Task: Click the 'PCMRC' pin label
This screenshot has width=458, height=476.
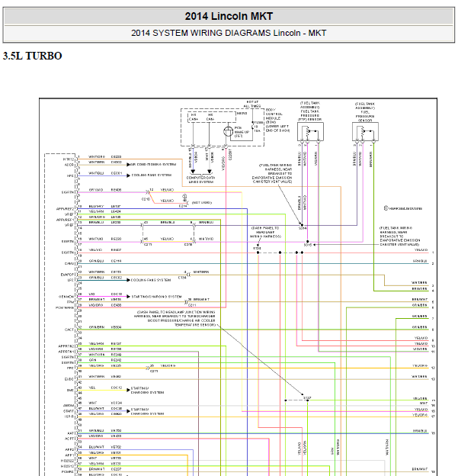Action: tap(68, 471)
